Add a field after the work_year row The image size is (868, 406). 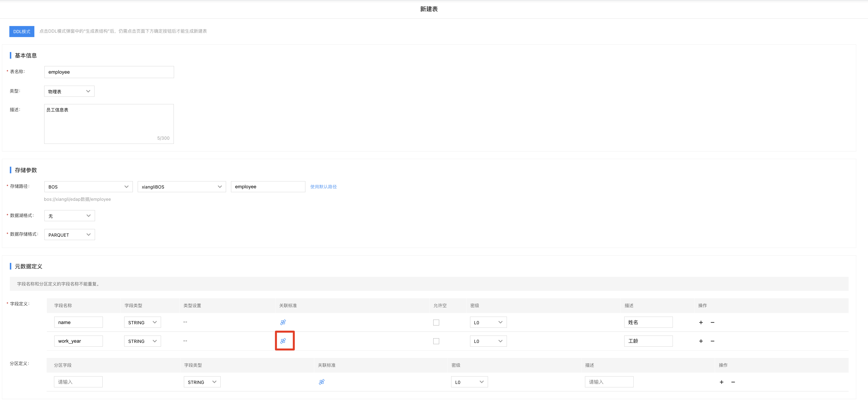[x=701, y=341]
